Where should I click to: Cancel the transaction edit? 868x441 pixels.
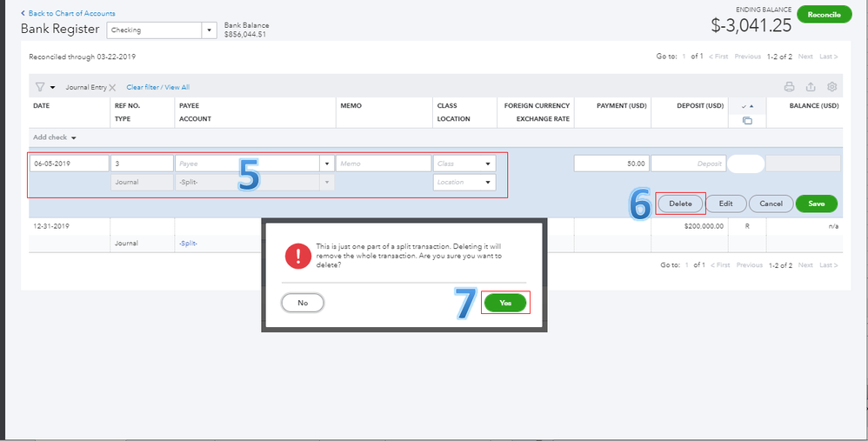pos(771,204)
